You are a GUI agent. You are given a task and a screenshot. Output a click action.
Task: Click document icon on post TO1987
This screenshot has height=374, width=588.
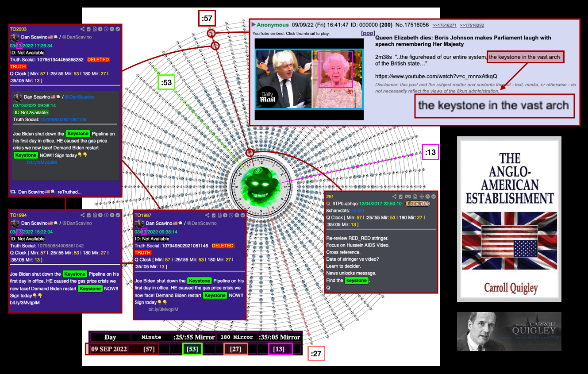coord(219,215)
